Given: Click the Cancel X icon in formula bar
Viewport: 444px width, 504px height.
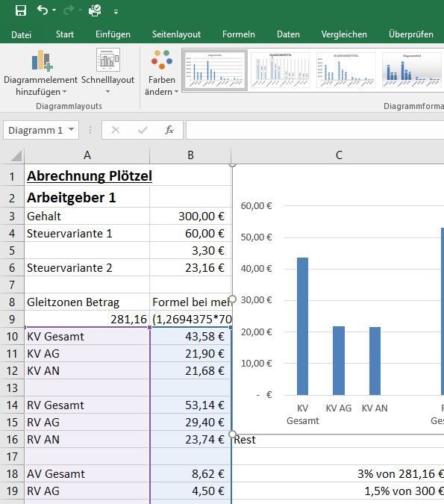Looking at the screenshot, I should (x=116, y=130).
